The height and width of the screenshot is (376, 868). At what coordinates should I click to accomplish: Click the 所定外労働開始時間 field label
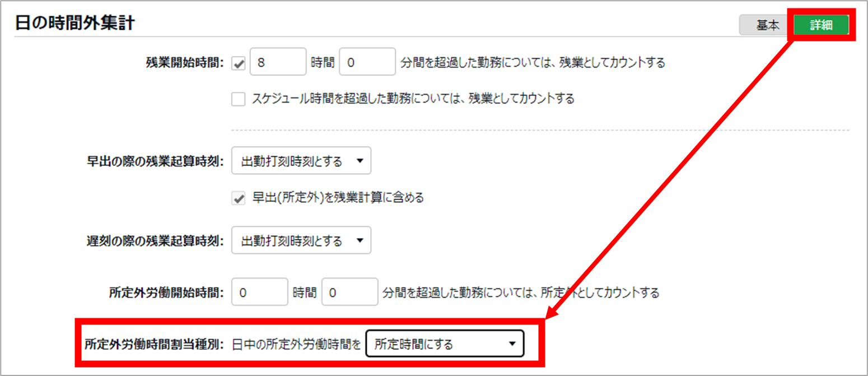(166, 293)
